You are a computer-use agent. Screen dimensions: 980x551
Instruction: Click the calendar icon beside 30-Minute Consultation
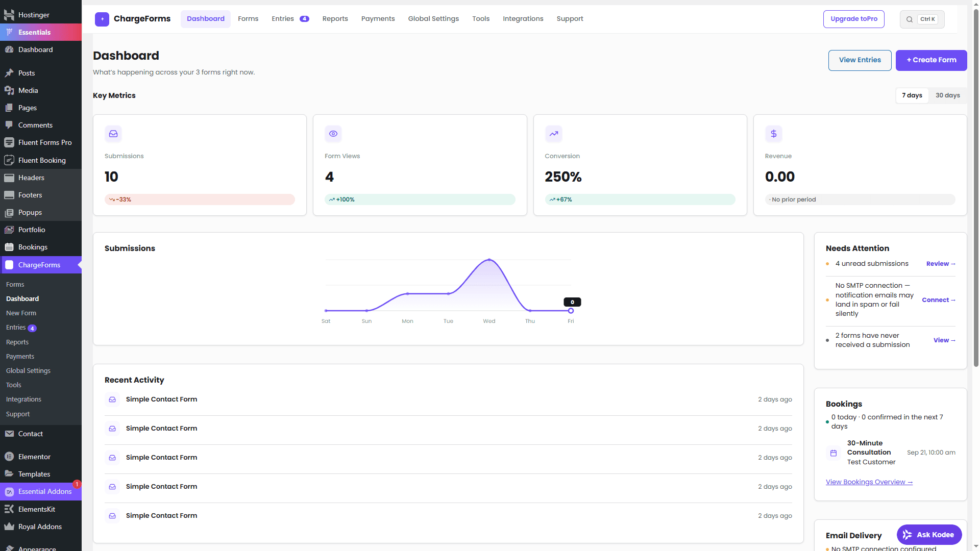(834, 453)
